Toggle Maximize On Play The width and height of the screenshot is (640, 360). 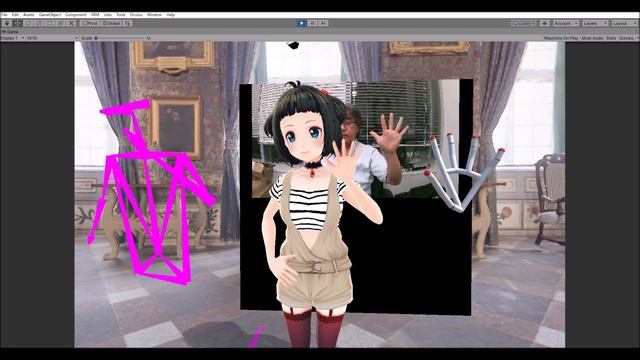click(x=561, y=38)
